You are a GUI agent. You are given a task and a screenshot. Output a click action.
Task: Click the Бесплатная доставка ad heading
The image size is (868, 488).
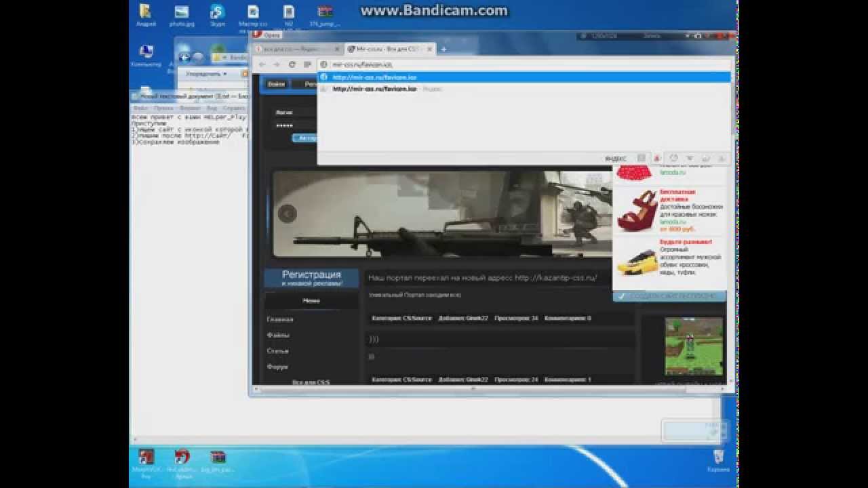[x=677, y=196]
